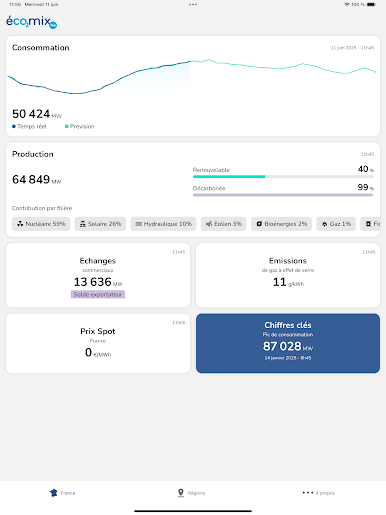Screen dimensions: 386x515
Task: Tap the 13 636 MW exchanges value
Action: click(x=98, y=282)
